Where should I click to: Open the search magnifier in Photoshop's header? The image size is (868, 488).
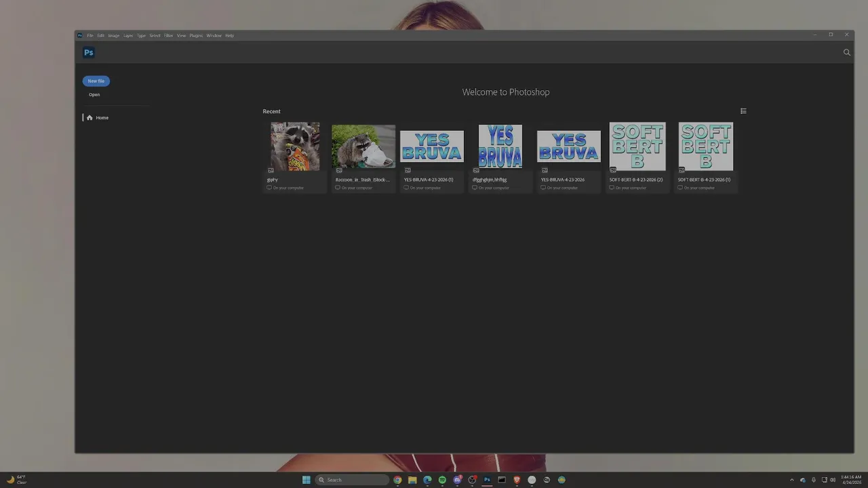846,52
